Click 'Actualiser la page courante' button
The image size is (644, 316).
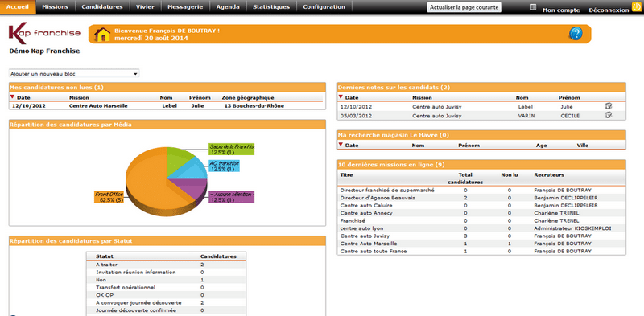pos(464,7)
